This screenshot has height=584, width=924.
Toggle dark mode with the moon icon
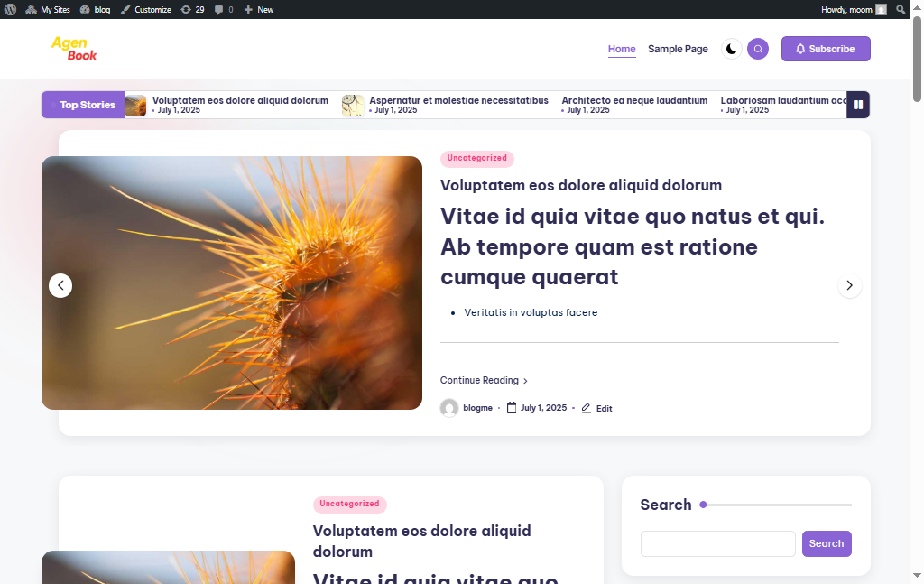click(731, 49)
